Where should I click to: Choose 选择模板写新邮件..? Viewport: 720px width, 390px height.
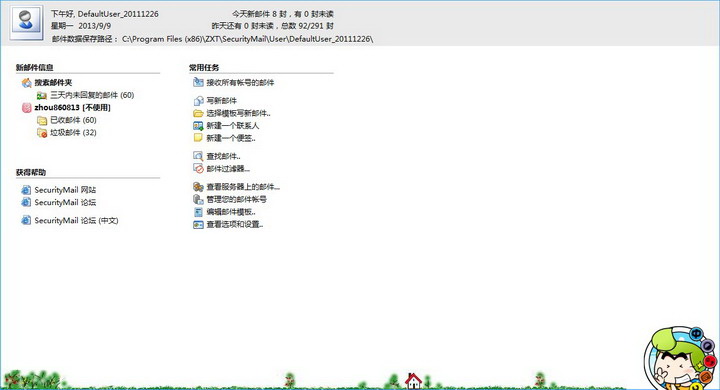(x=238, y=113)
